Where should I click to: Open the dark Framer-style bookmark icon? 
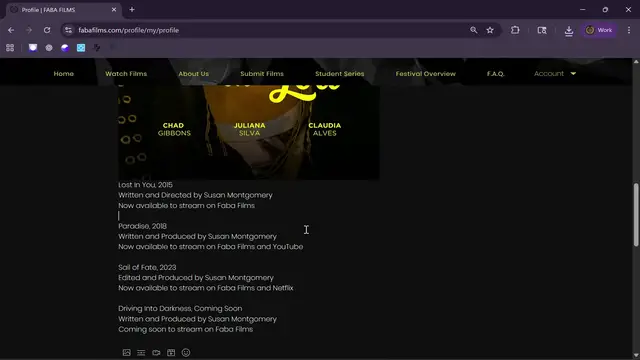point(97,48)
